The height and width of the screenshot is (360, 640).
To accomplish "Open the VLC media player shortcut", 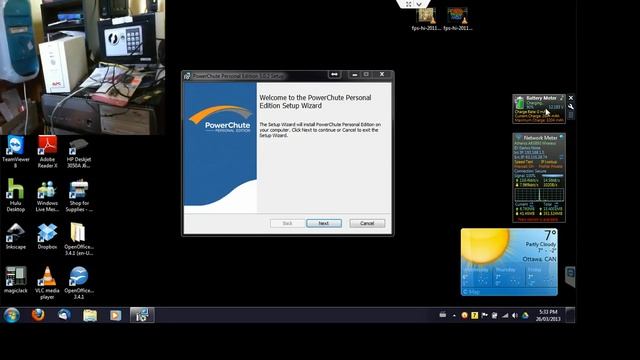I will coord(47,283).
